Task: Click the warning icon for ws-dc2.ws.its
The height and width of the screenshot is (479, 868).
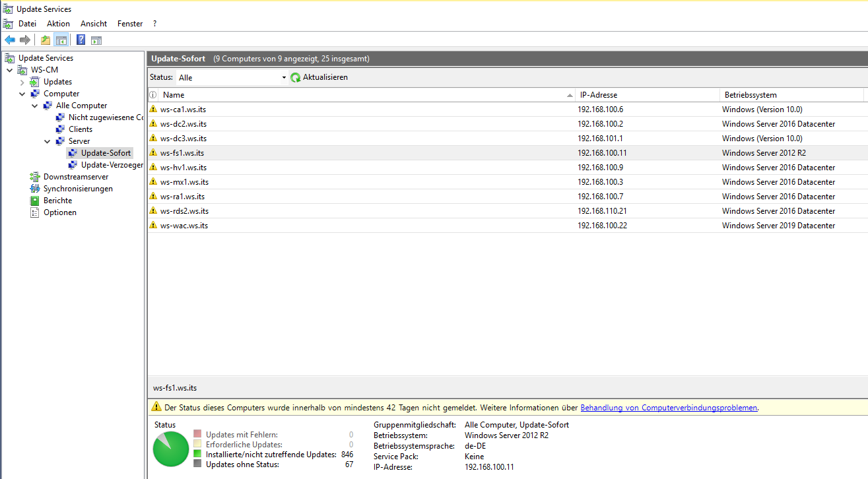Action: tap(154, 124)
